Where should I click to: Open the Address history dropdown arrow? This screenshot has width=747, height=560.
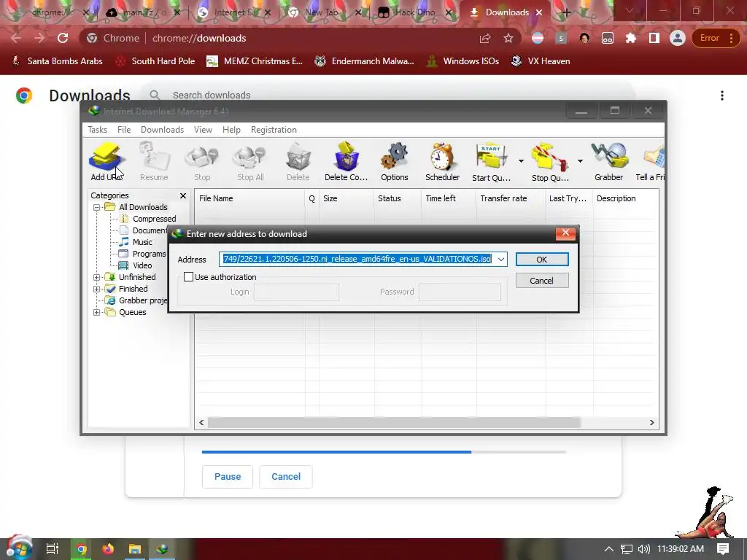point(500,259)
